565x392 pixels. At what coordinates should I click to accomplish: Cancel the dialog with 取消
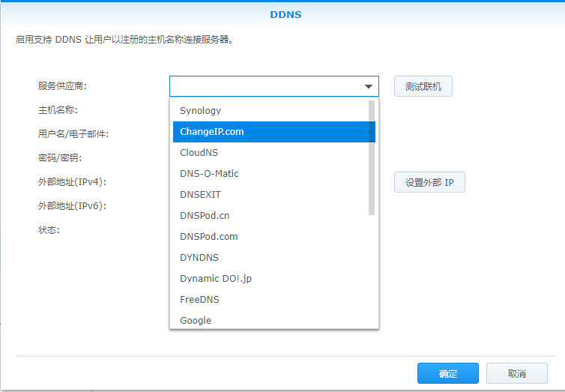pos(517,373)
